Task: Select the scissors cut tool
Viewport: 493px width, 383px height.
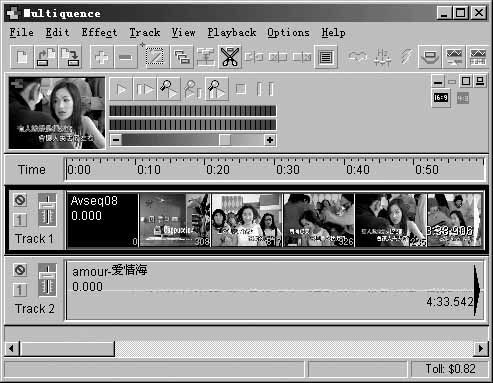Action: pos(230,57)
